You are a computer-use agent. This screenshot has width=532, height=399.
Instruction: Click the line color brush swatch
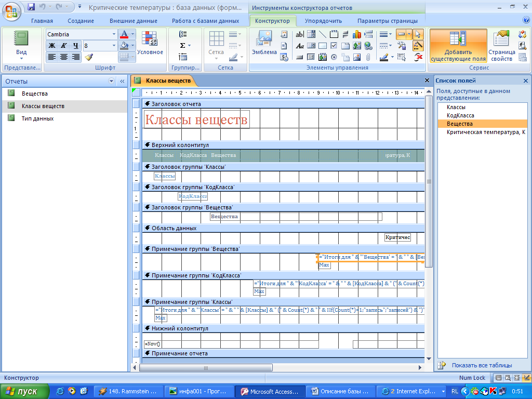click(x=384, y=57)
